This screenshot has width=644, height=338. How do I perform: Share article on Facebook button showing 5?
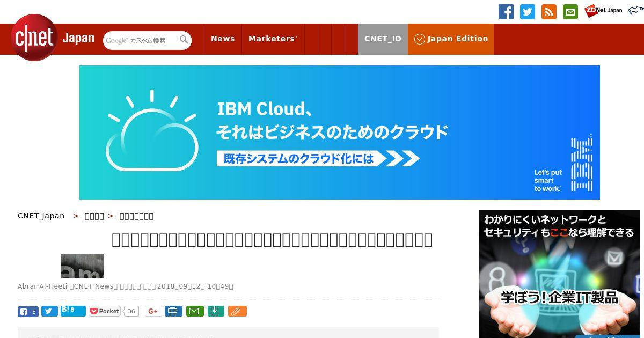28,311
